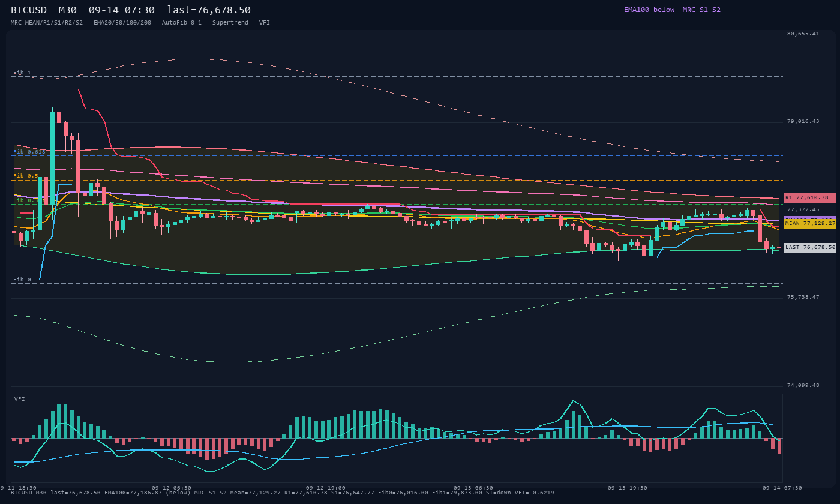Click the 75,738.47 price axis label
The height and width of the screenshot is (504, 840).
click(803, 297)
